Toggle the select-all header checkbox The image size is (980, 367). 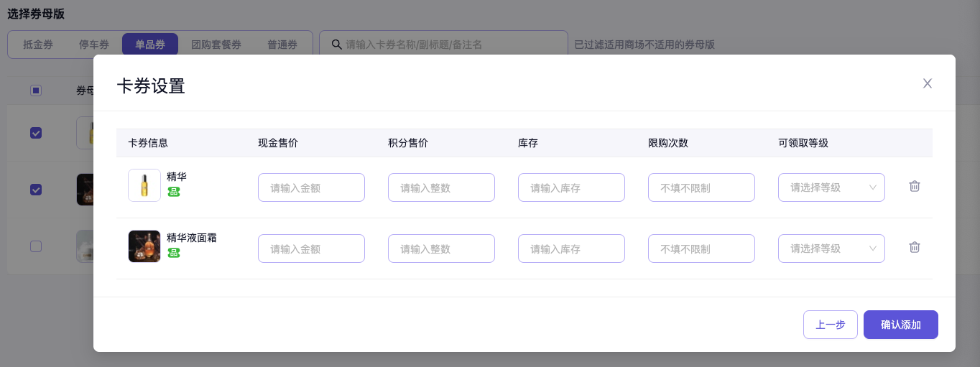pyautogui.click(x=36, y=90)
